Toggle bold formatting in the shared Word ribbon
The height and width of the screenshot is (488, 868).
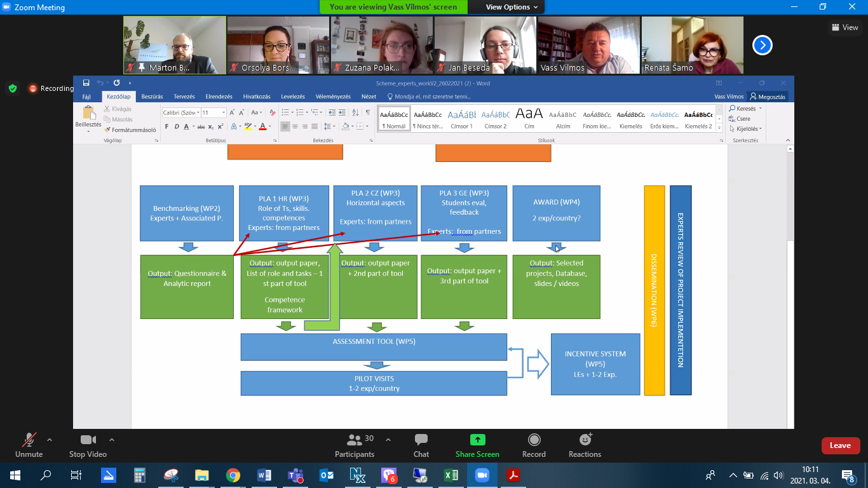click(166, 126)
